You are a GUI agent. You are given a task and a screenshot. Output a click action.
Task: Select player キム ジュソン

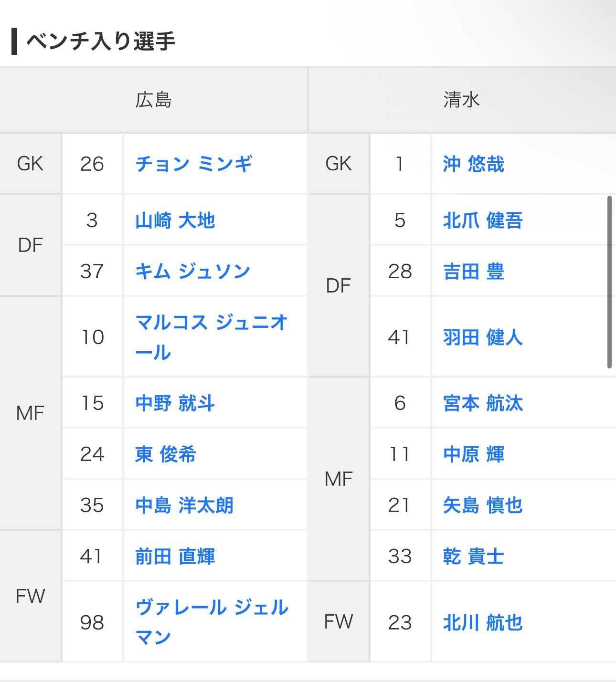click(193, 271)
